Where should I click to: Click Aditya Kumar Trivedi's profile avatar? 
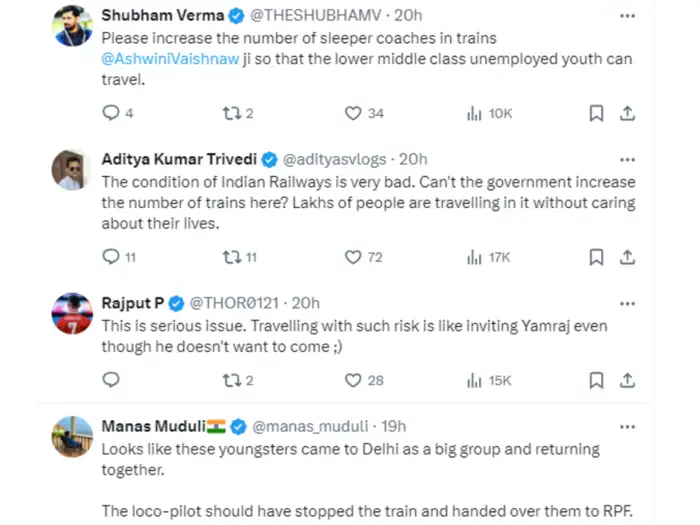click(x=73, y=170)
